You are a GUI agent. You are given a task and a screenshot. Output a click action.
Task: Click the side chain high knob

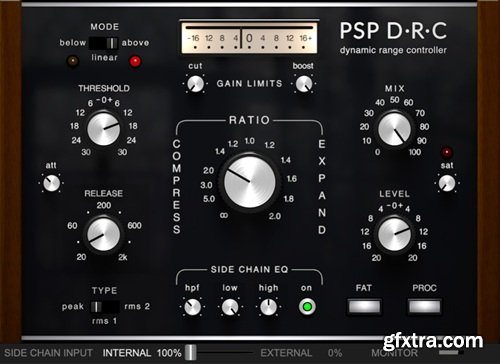click(268, 307)
